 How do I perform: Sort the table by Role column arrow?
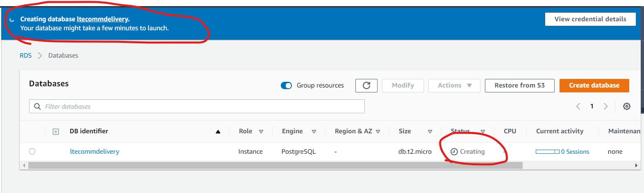261,132
